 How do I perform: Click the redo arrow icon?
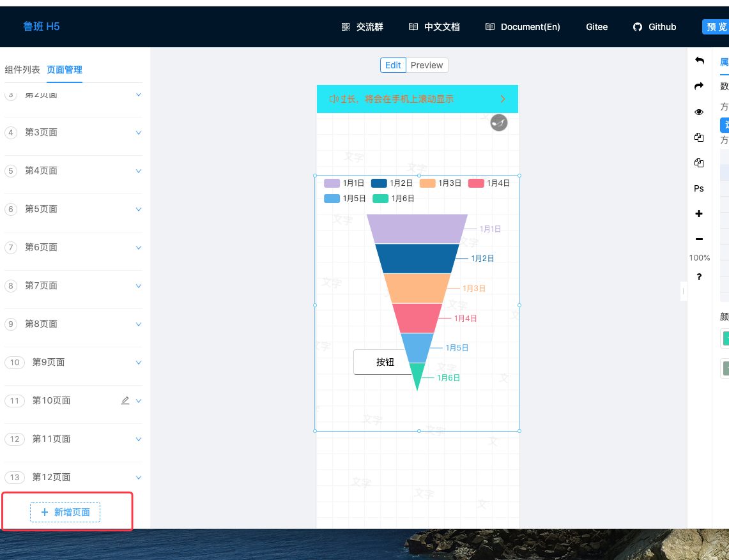pos(699,86)
